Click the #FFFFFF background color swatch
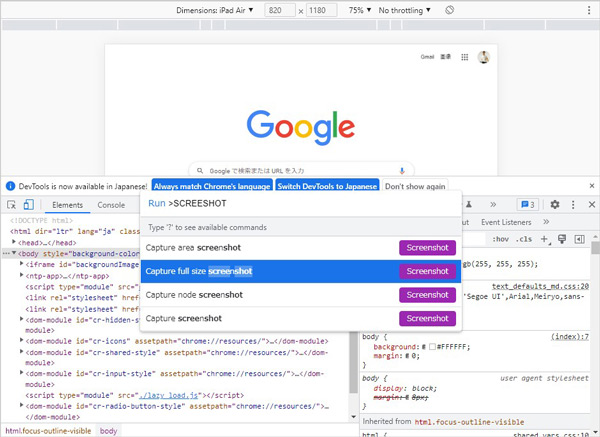The image size is (600, 437). (432, 347)
